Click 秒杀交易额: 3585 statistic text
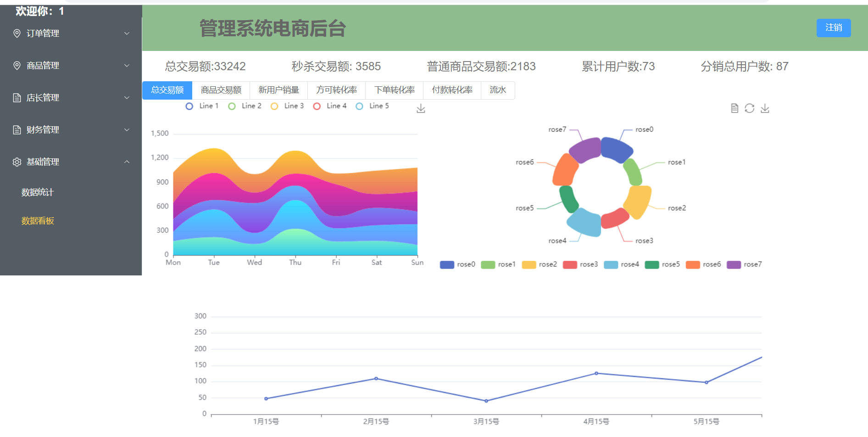The image size is (868, 437). 336,67
